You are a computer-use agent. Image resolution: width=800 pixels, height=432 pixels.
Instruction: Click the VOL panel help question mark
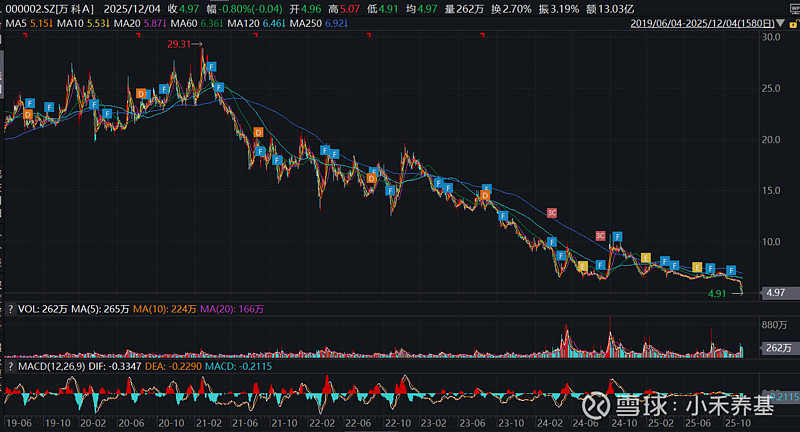7,308
